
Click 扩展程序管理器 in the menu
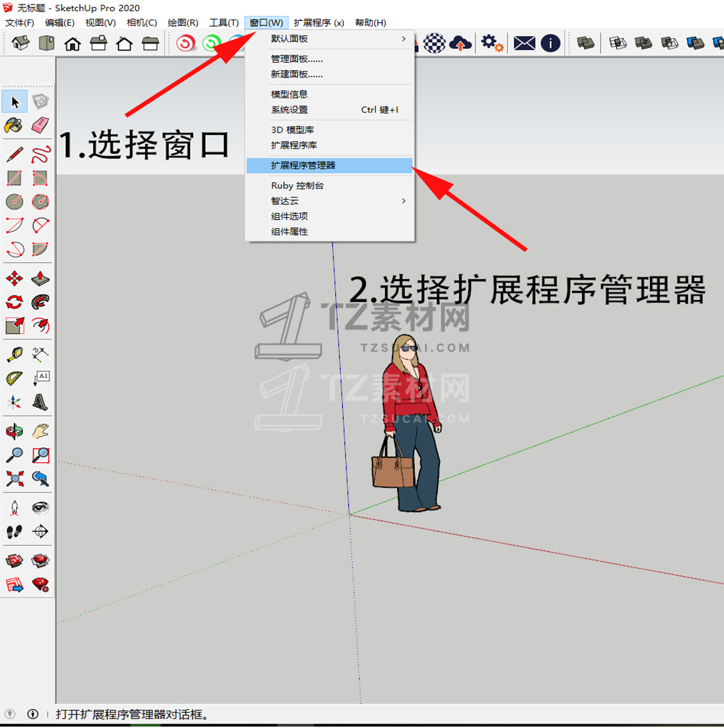(330, 165)
